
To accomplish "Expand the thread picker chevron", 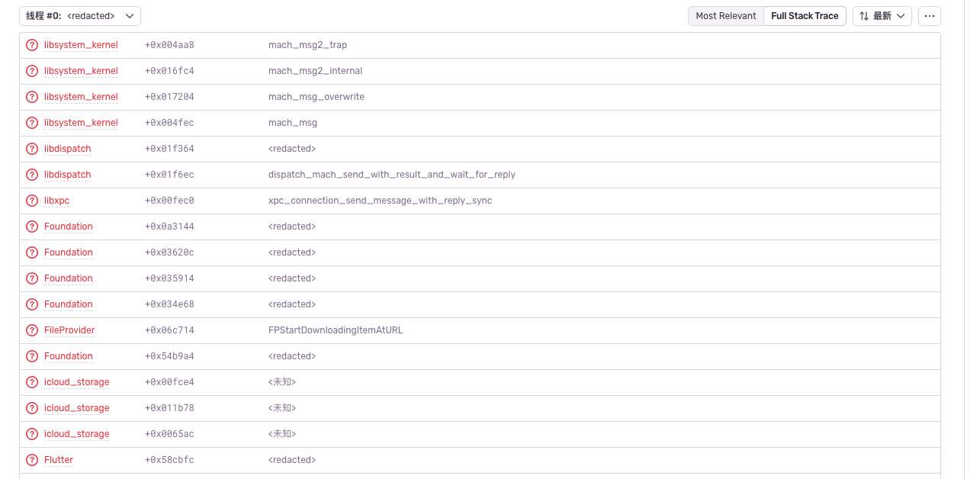I will point(129,15).
